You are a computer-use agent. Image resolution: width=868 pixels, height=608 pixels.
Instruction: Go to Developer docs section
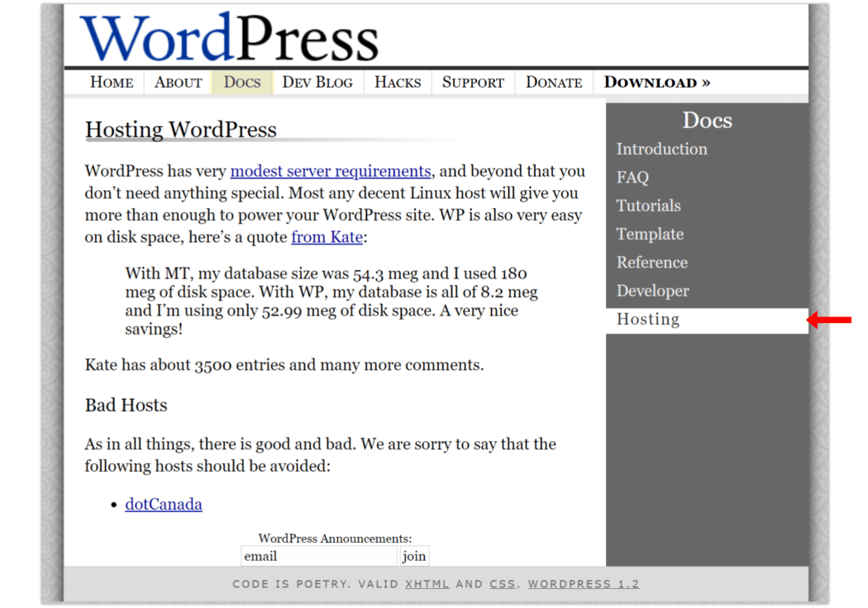[652, 291]
